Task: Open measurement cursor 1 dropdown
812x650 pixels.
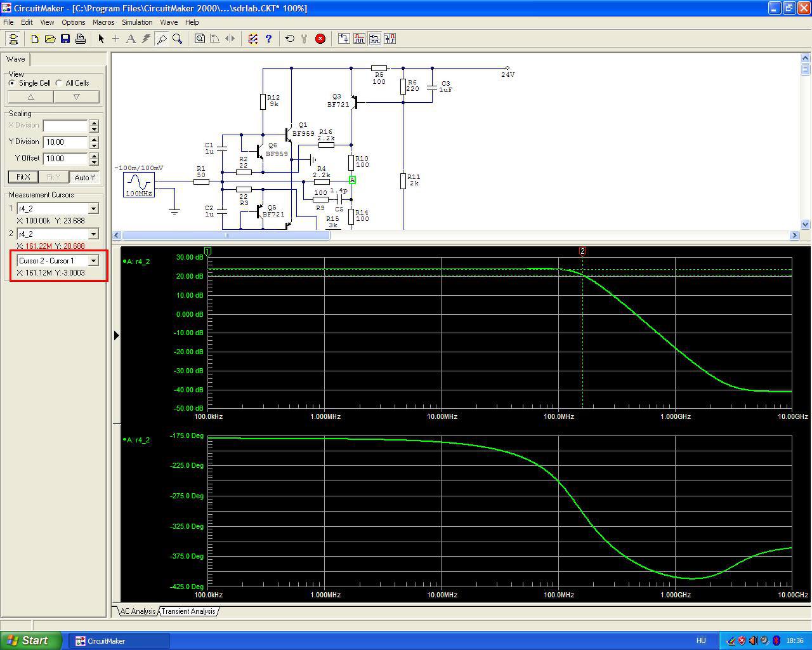Action: click(x=93, y=209)
